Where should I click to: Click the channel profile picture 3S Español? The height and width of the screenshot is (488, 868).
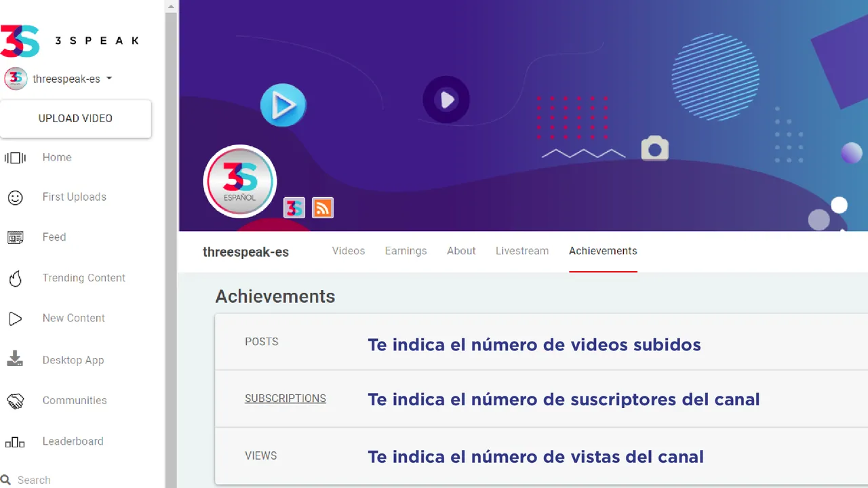(x=240, y=181)
